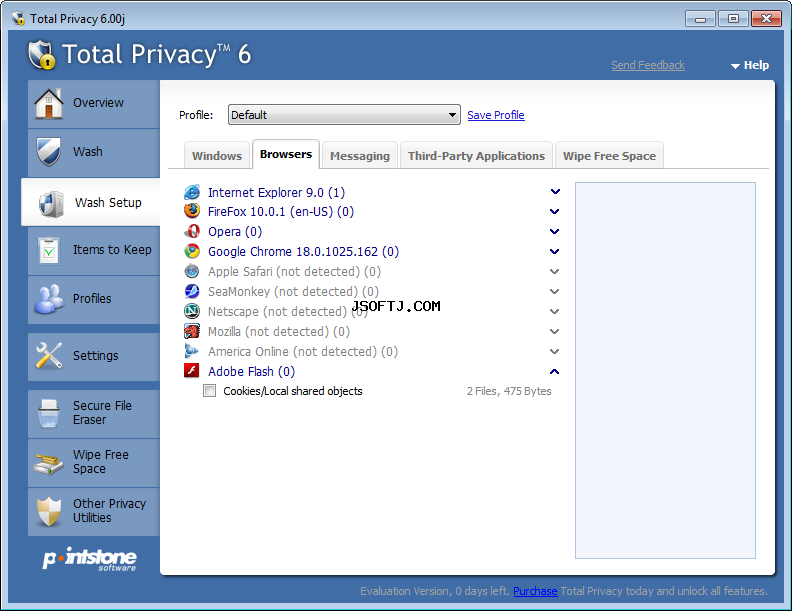The height and width of the screenshot is (611, 792).
Task: Open the Wipe Free Space tab
Action: pos(610,156)
